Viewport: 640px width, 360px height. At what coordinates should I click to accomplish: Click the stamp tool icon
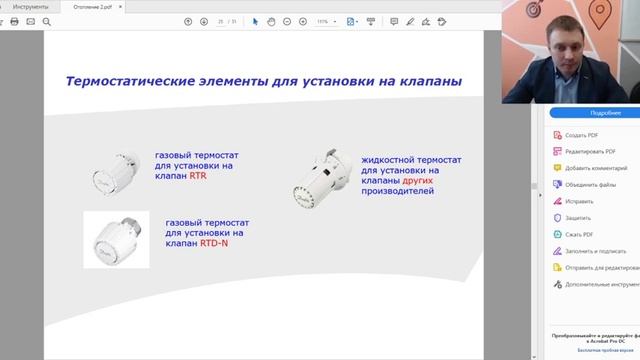pyautogui.click(x=442, y=22)
